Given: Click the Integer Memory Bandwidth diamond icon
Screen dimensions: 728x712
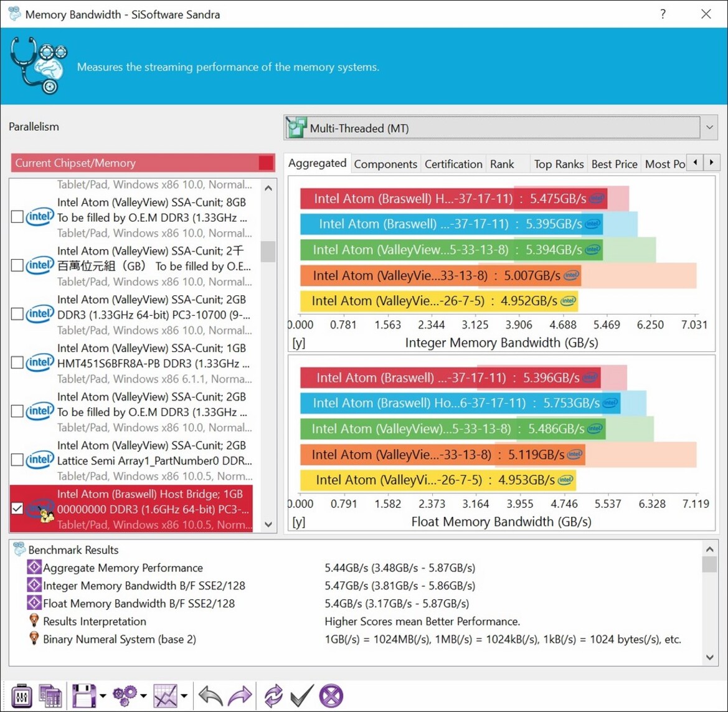Looking at the screenshot, I should tap(34, 585).
